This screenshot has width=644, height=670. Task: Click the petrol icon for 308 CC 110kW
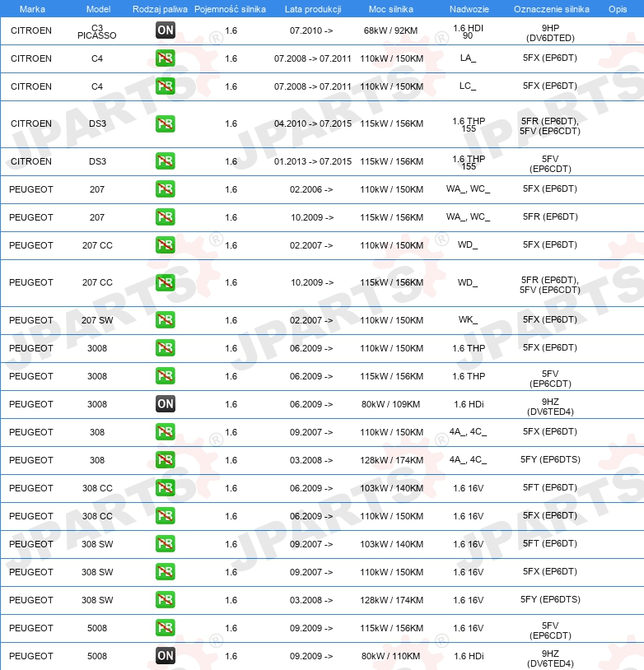tap(166, 516)
